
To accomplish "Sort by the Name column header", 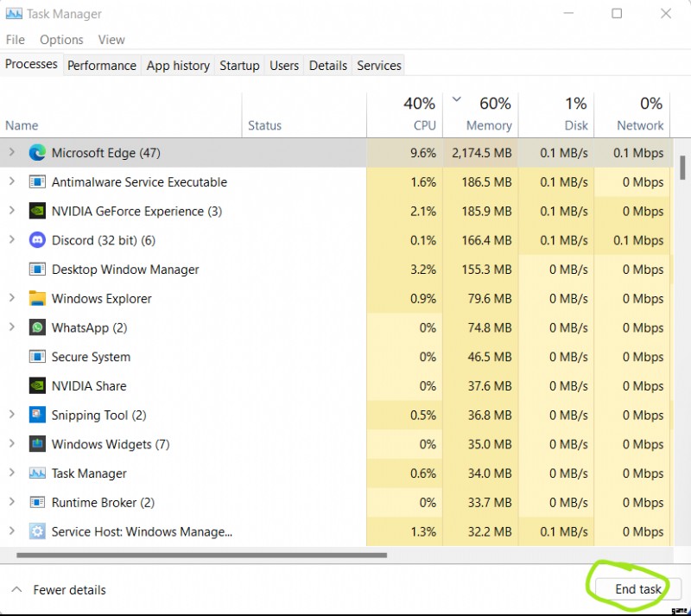I will (x=121, y=115).
